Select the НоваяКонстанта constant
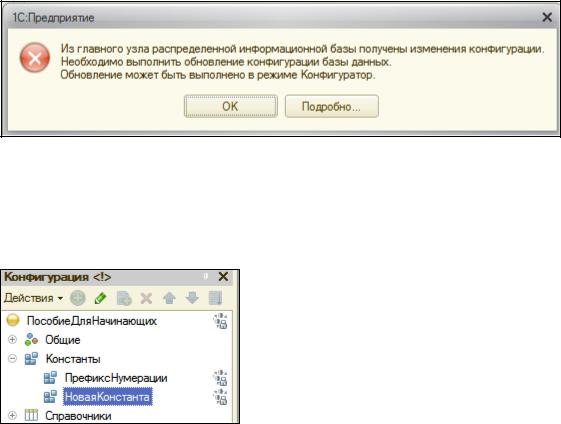The image size is (561, 424). pos(107,397)
